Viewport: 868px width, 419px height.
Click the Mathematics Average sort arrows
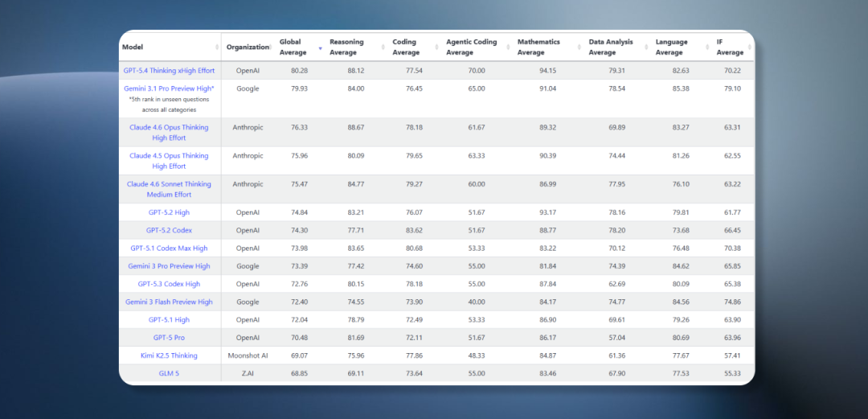[x=579, y=47]
